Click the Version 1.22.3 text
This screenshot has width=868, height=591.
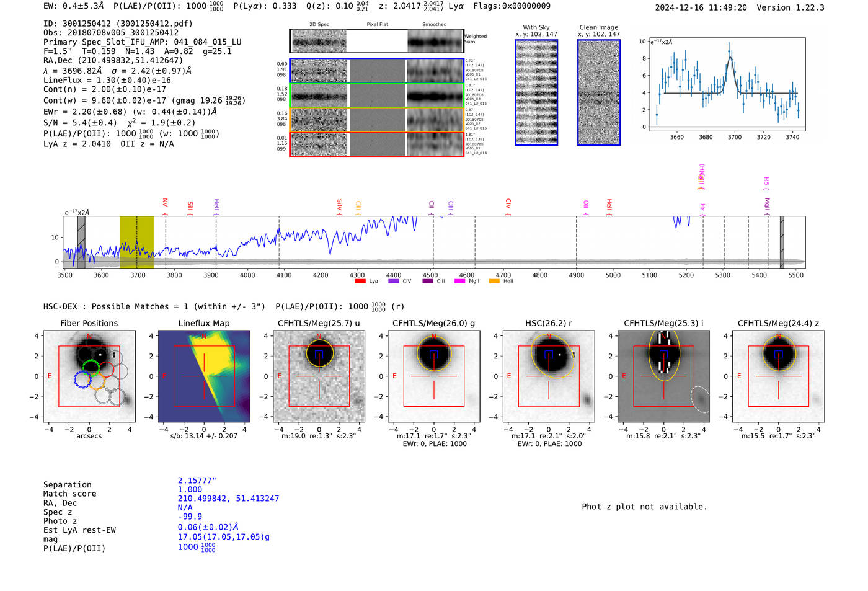coord(790,7)
